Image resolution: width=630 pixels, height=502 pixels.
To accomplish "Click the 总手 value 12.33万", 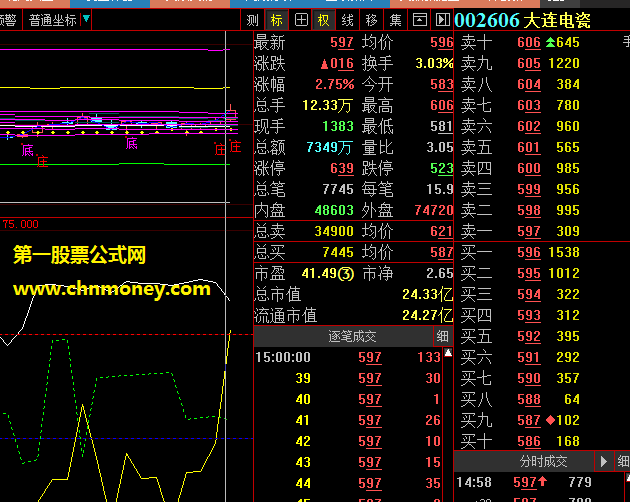I will pyautogui.click(x=327, y=105).
